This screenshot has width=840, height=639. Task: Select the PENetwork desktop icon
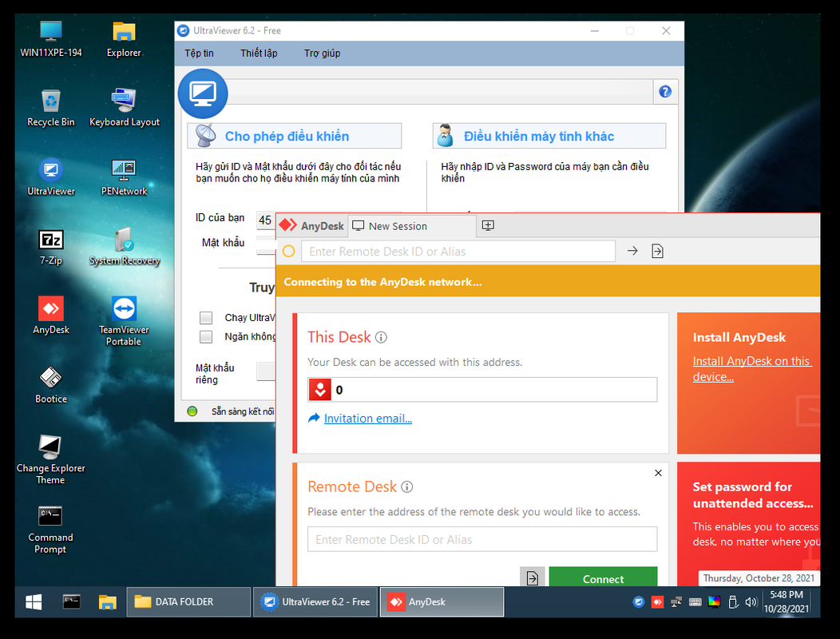124,177
